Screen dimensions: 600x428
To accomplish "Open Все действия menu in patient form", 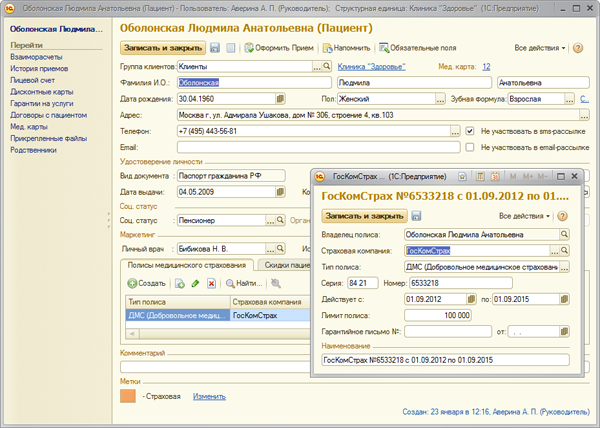I will pyautogui.click(x=540, y=48).
